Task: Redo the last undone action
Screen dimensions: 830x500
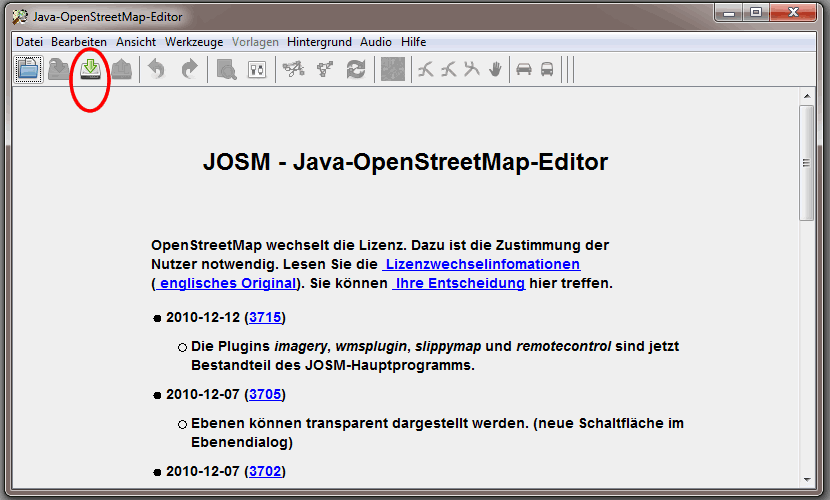Action: pyautogui.click(x=189, y=69)
